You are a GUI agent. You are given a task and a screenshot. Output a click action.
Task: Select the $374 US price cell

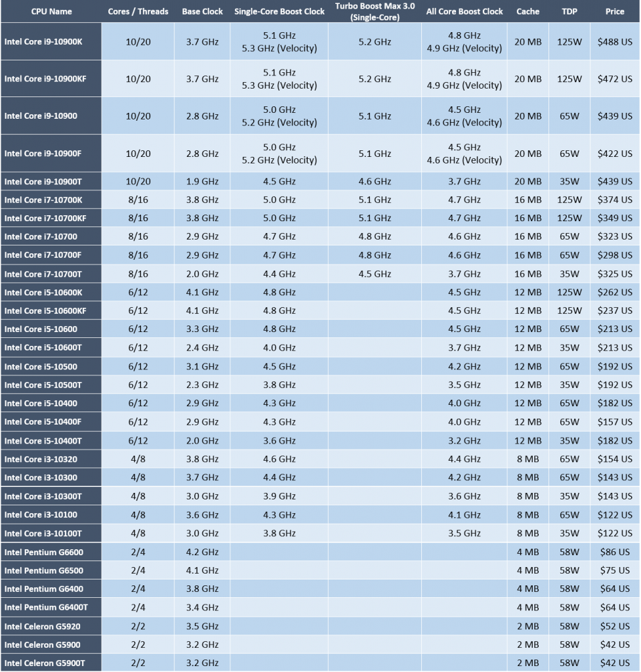pos(615,199)
